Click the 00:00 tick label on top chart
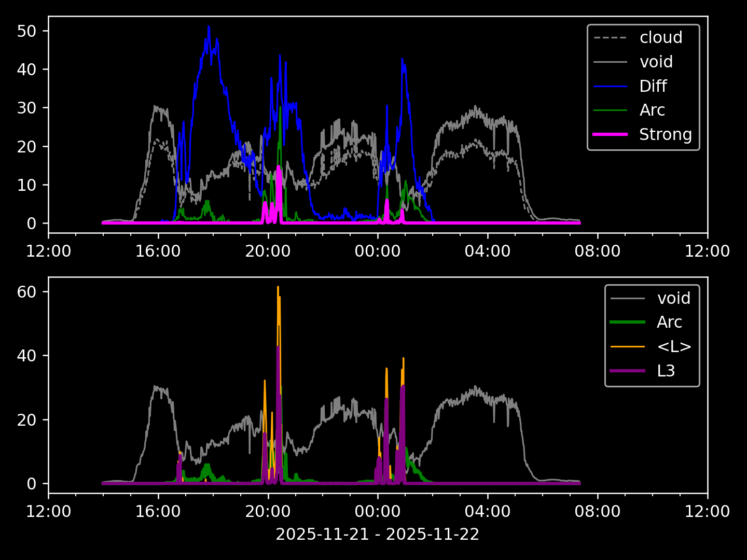747x560 pixels. point(378,251)
